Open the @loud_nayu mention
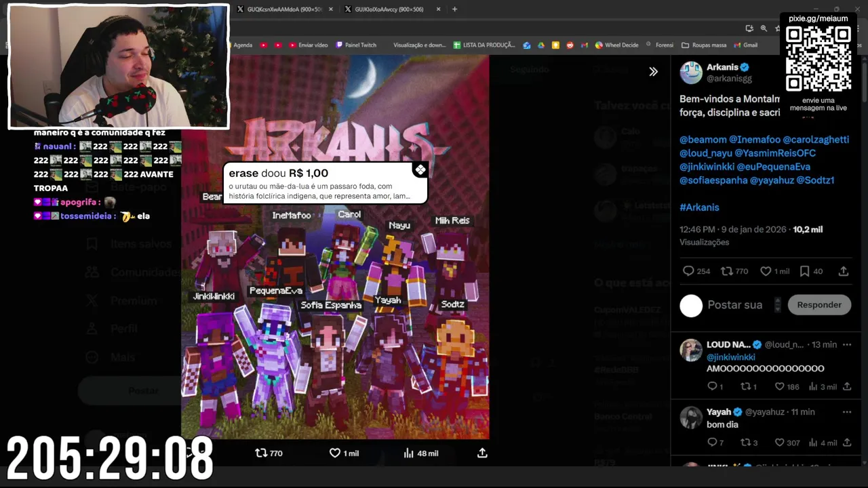This screenshot has height=488, width=868. 705,153
